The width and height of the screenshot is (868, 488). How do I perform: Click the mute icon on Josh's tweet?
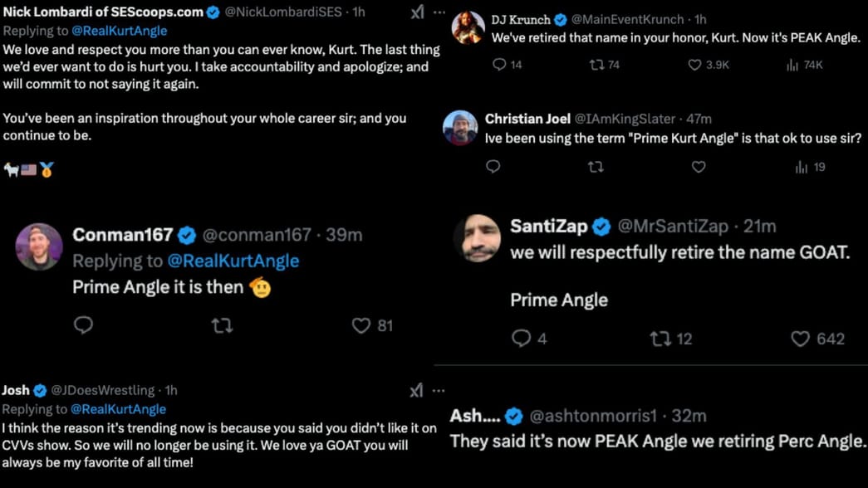pos(414,390)
